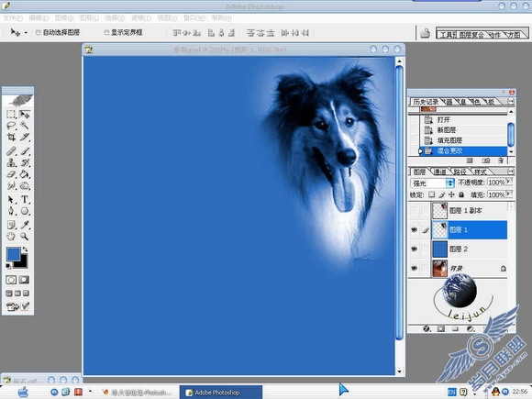The height and width of the screenshot is (399, 532).
Task: Open the Layers panel flyout menu
Action: click(x=511, y=172)
